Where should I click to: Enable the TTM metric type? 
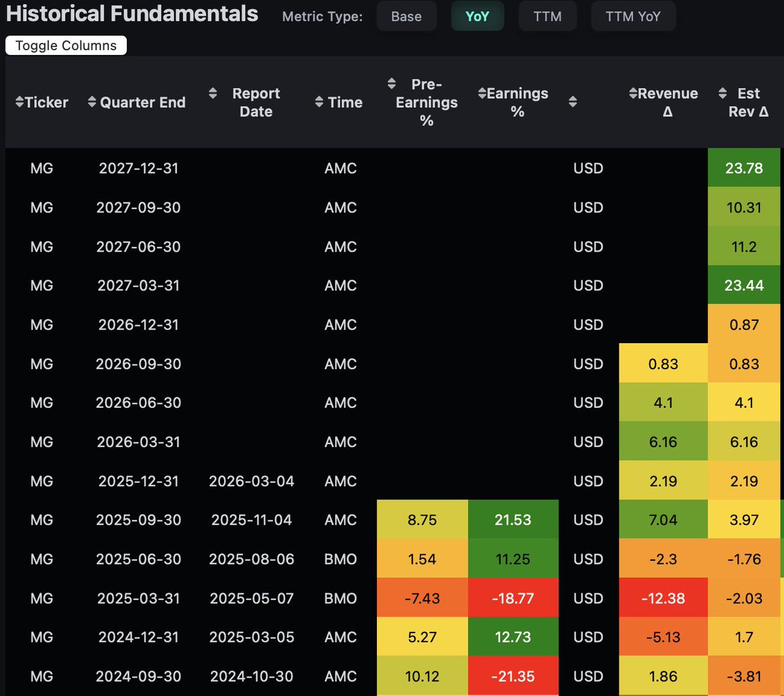point(547,16)
